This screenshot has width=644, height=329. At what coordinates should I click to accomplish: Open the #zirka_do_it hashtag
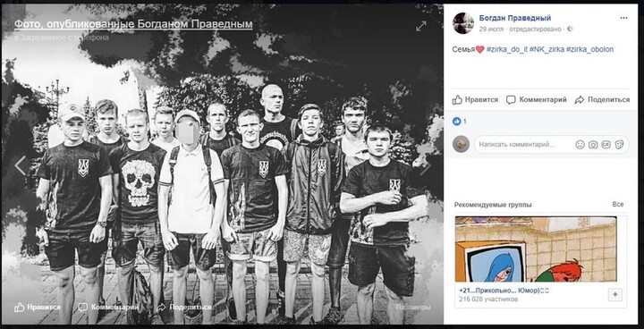(507, 49)
